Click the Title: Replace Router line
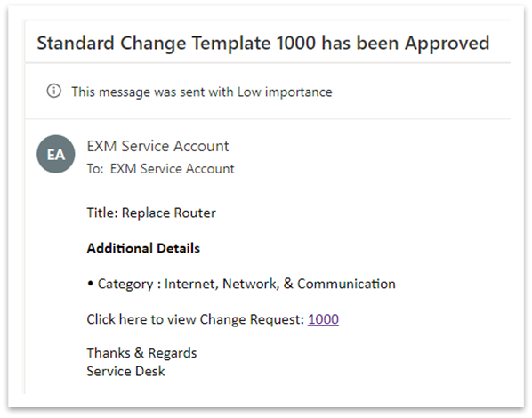The width and height of the screenshot is (532, 418). [x=151, y=213]
